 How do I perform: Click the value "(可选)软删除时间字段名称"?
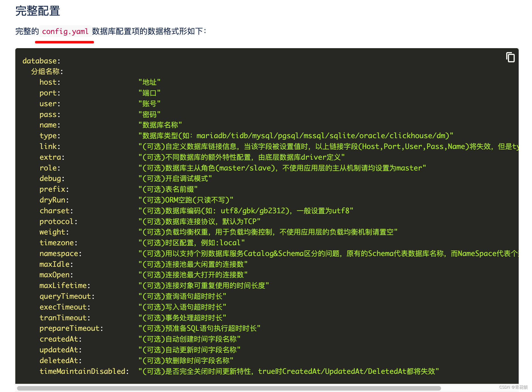point(186,361)
